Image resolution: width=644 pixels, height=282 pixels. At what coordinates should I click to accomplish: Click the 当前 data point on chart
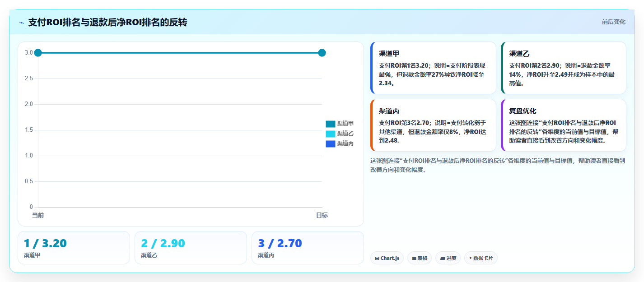pyautogui.click(x=38, y=53)
